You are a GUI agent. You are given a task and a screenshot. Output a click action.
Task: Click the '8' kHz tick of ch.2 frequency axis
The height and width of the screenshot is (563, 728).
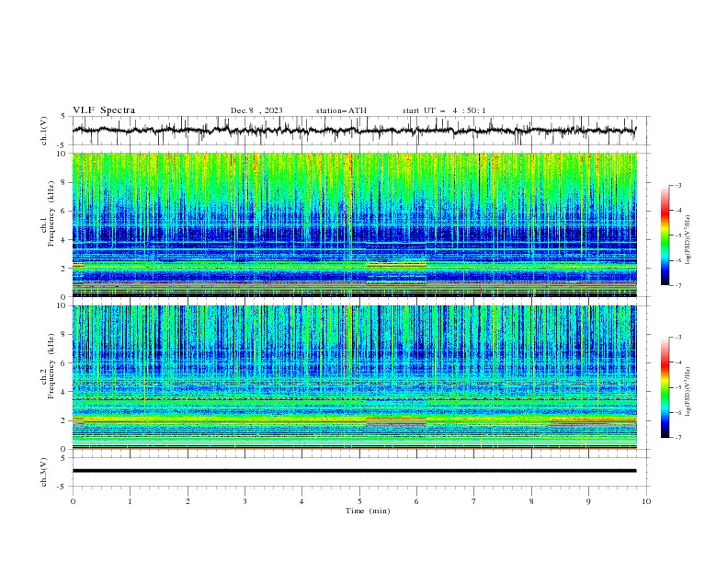pos(63,335)
